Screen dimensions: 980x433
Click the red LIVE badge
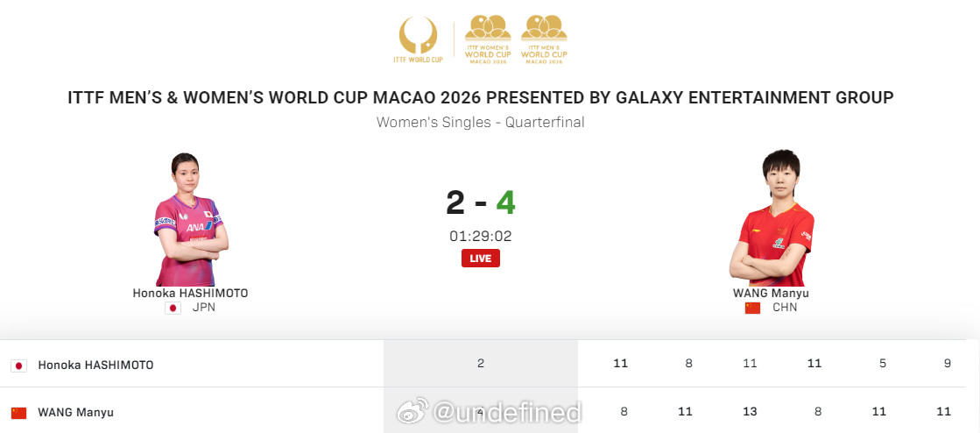[x=481, y=258]
